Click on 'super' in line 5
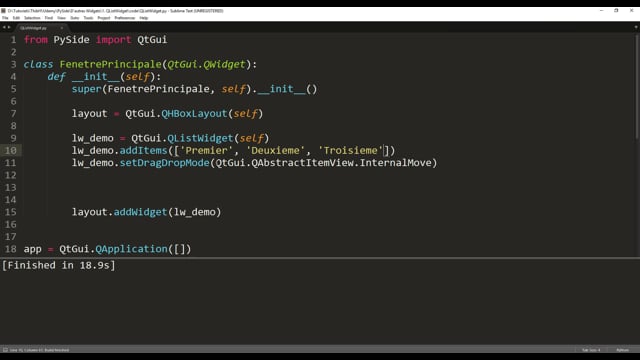This screenshot has width=640, height=360. click(87, 89)
